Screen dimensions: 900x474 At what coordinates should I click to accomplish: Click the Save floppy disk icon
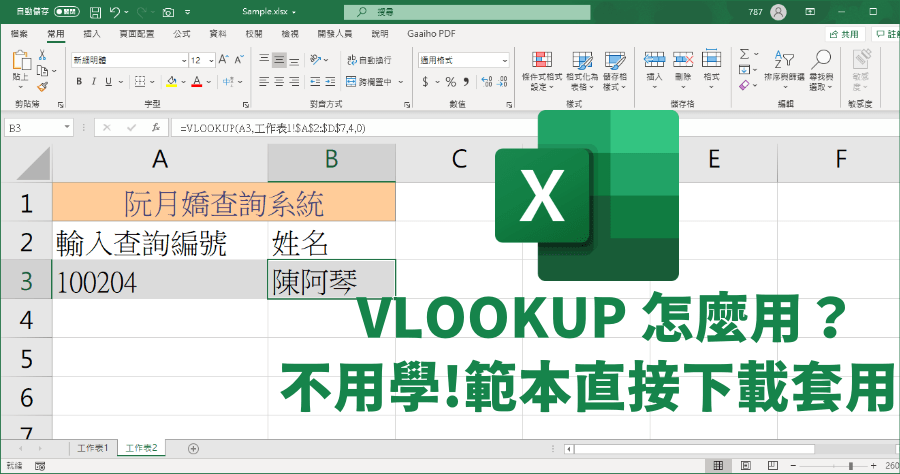click(96, 11)
